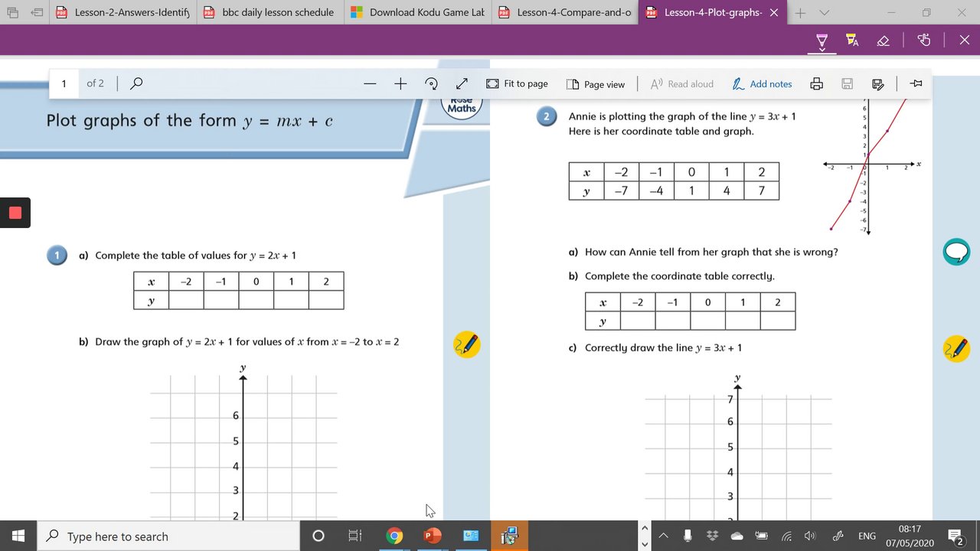
Task: Start Read aloud
Action: [x=681, y=83]
